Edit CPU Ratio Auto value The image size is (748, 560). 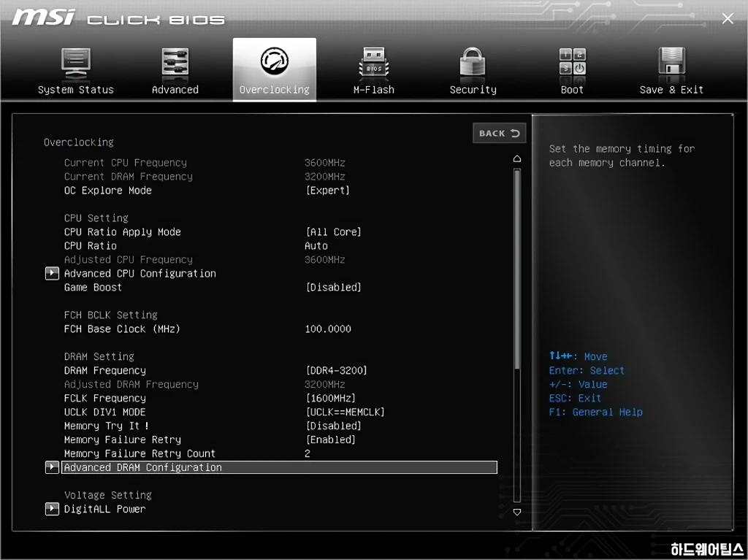(316, 245)
